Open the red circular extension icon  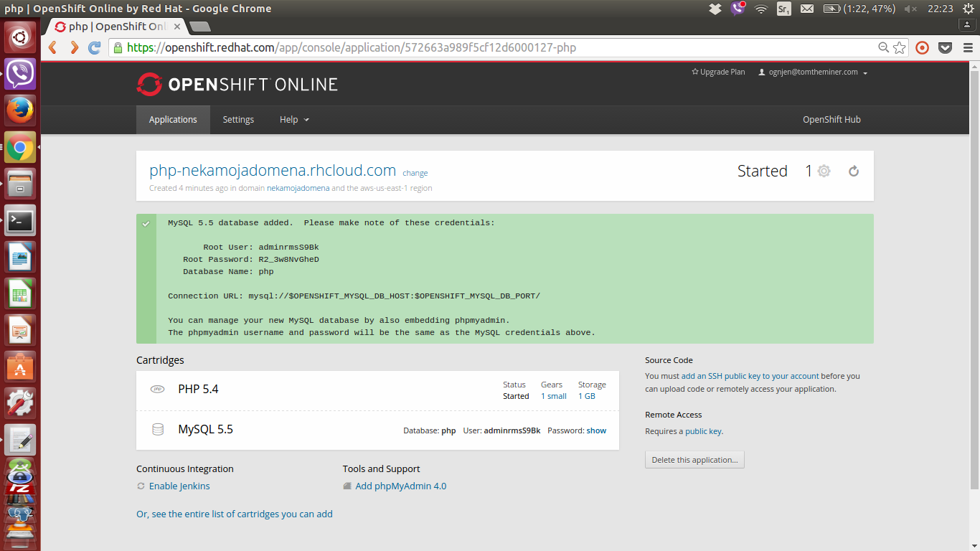(x=923, y=47)
